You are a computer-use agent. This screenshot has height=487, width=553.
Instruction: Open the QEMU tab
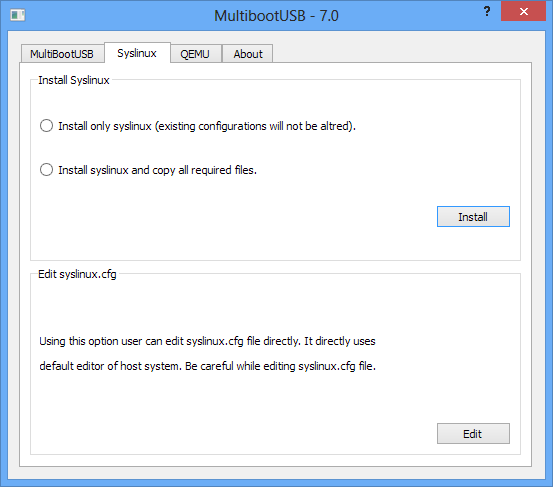196,54
